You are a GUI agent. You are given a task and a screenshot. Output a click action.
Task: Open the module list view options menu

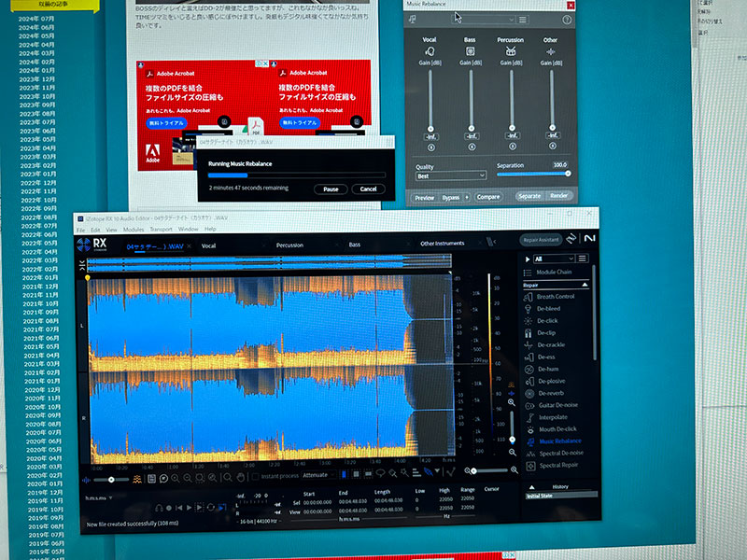[582, 259]
